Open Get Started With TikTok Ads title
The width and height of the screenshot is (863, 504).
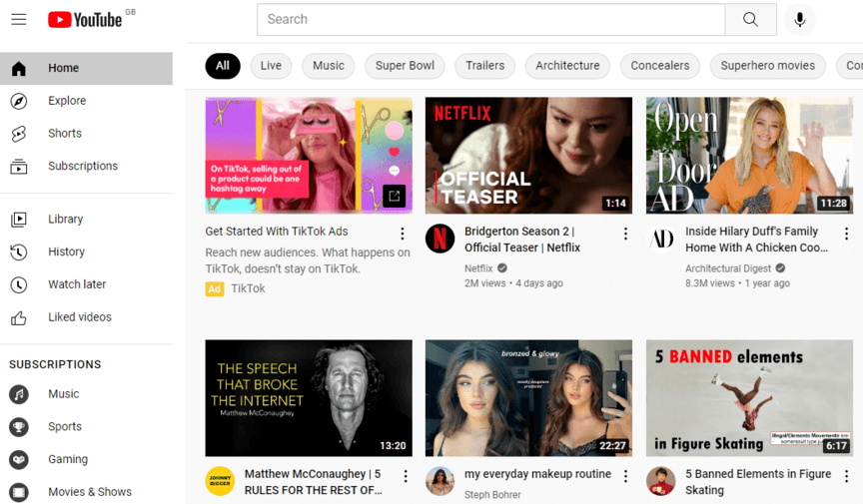(x=277, y=232)
